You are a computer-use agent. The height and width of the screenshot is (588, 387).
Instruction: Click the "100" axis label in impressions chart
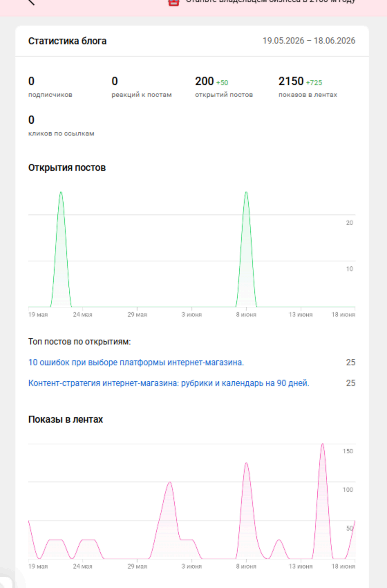(x=348, y=490)
